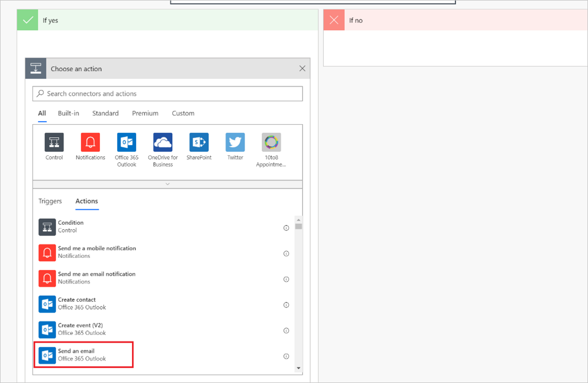Image resolution: width=588 pixels, height=383 pixels.
Task: Open the Twitter connector
Action: point(235,142)
